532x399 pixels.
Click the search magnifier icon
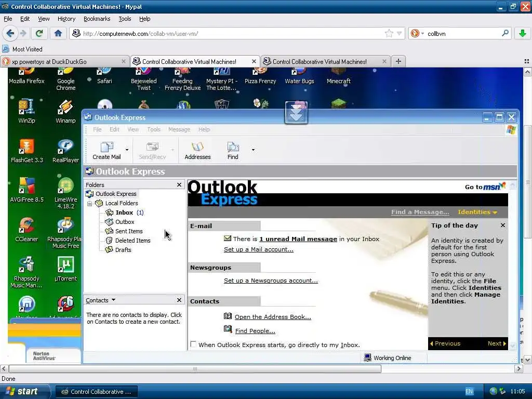pos(505,33)
